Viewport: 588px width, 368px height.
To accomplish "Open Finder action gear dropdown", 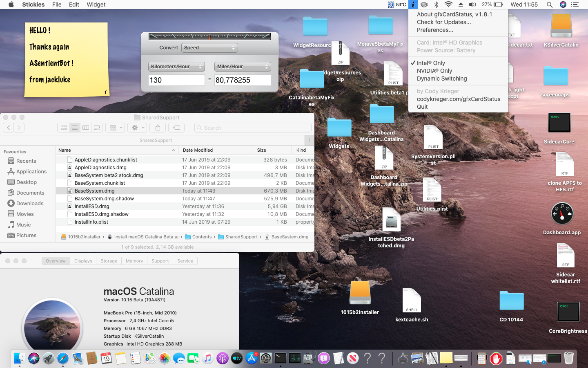I will click(x=137, y=128).
